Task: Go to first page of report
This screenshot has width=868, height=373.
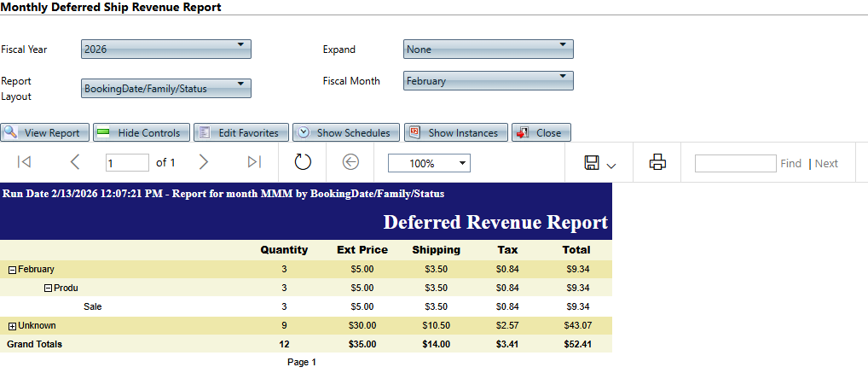Action: (24, 162)
